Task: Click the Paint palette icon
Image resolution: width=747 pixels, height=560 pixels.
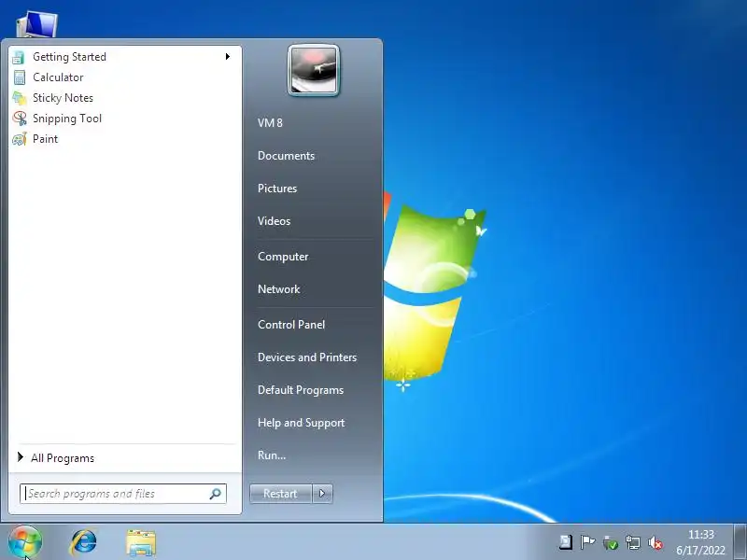Action: [19, 139]
